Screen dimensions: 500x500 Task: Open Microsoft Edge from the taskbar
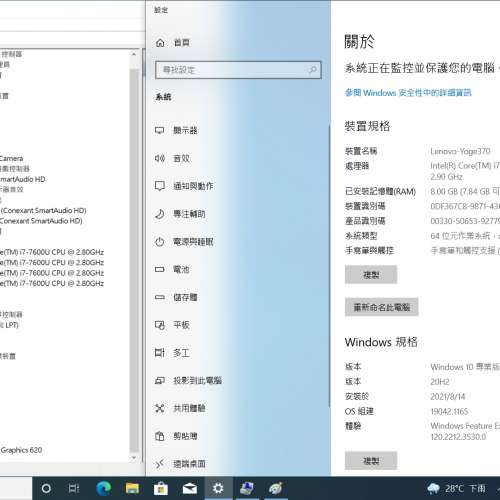coord(104,489)
